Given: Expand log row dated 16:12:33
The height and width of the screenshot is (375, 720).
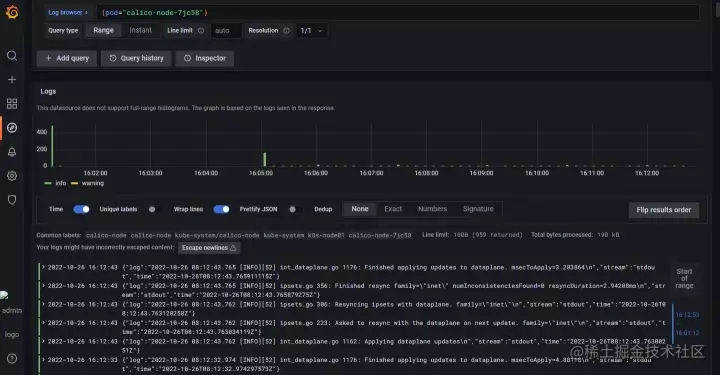Looking at the screenshot, I should click(44, 360).
